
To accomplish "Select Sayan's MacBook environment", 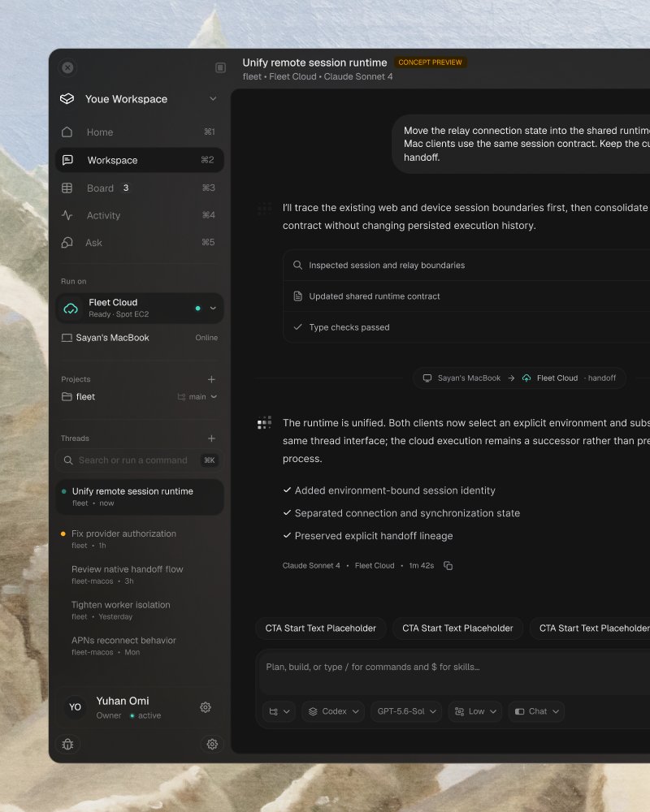I will click(140, 338).
